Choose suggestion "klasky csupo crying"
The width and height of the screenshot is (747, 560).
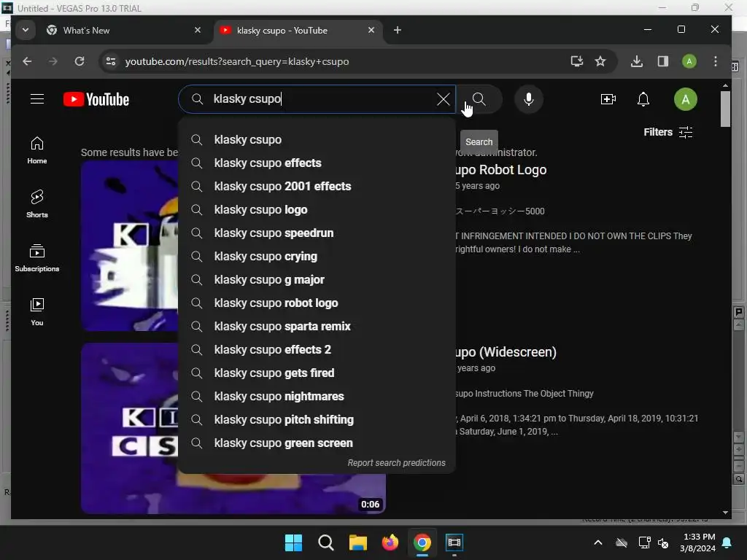(317, 256)
